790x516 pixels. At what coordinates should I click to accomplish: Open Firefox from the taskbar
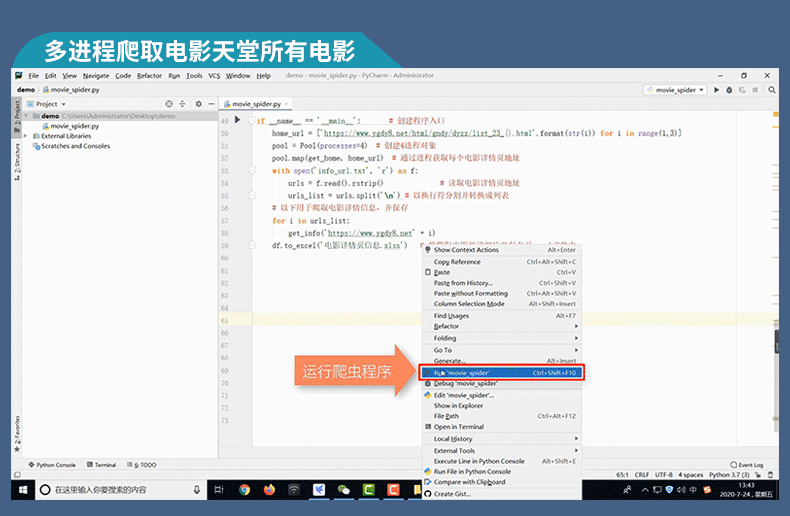269,489
